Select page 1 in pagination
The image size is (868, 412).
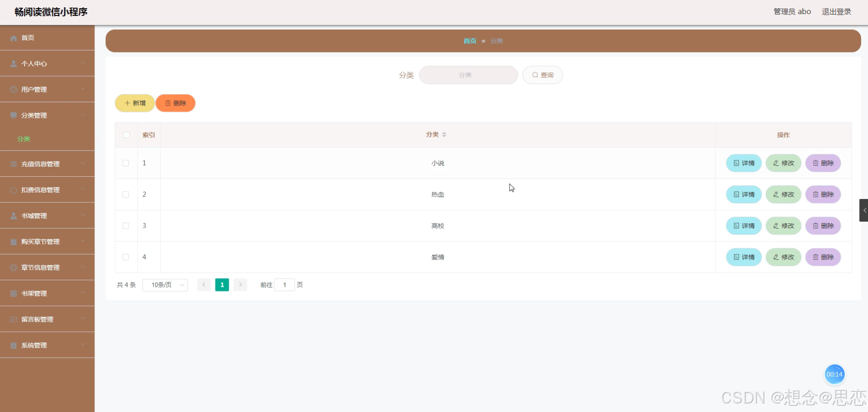pos(222,285)
